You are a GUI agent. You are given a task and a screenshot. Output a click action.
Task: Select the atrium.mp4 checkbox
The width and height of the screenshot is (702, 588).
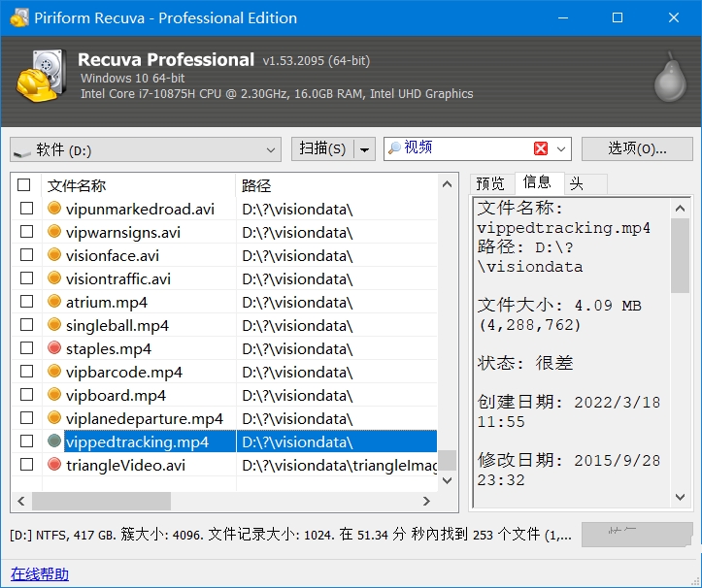point(27,301)
